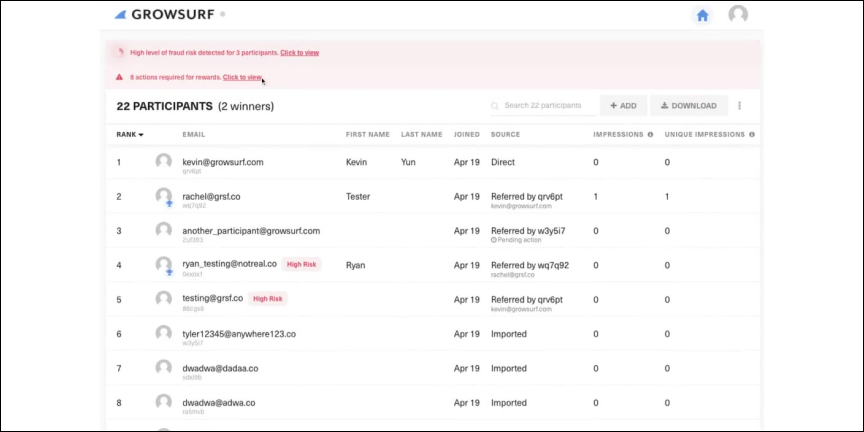Select dwadwa@adwa.co email
Screen dimensions: 864x432
219,403
